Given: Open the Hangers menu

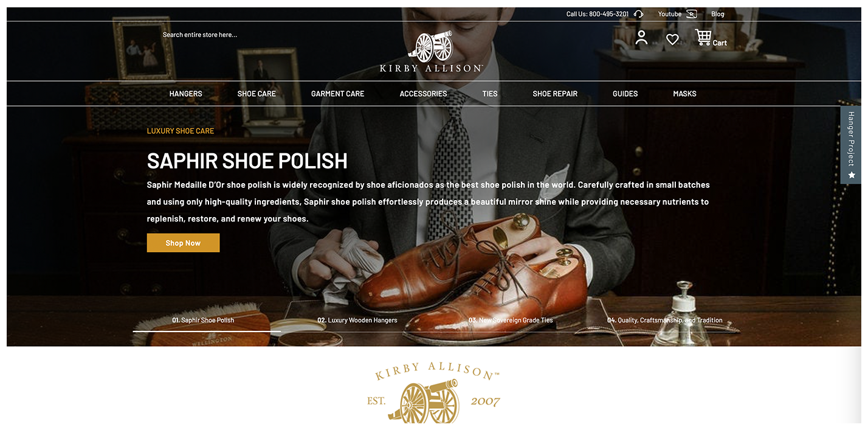Looking at the screenshot, I should pyautogui.click(x=186, y=94).
